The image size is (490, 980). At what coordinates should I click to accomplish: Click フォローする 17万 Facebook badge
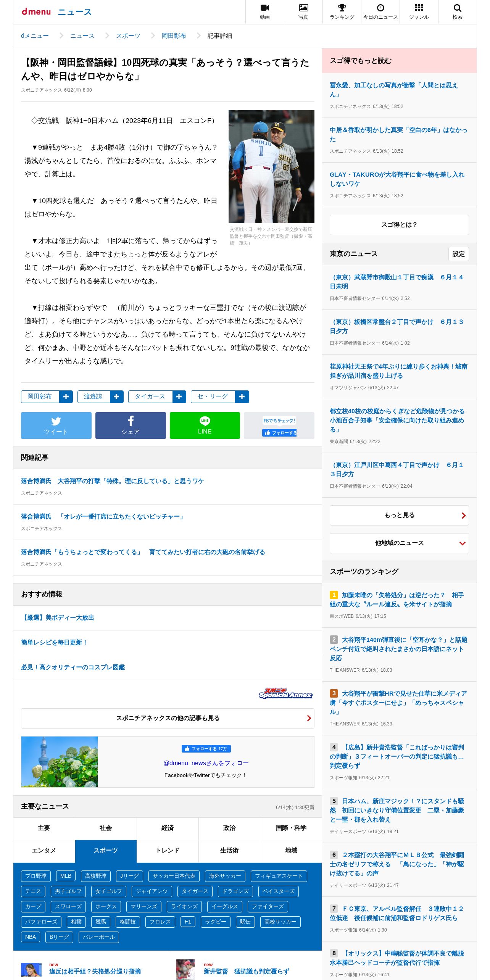206,749
